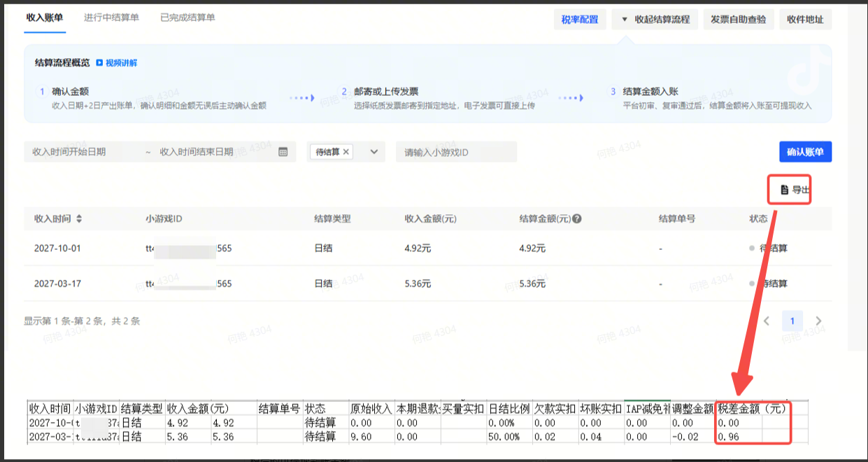The height and width of the screenshot is (462, 868).
Task: Click the video icon beside 视频讲解
Action: 99,63
